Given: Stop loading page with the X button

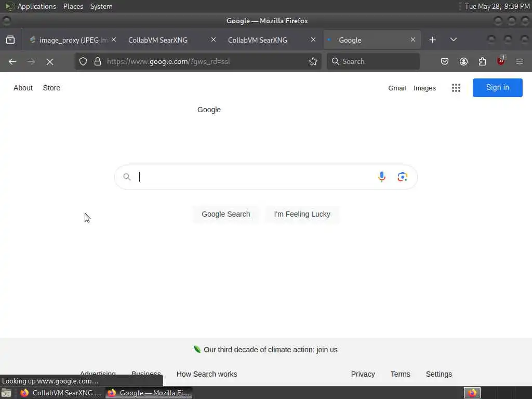Looking at the screenshot, I should tap(50, 61).
